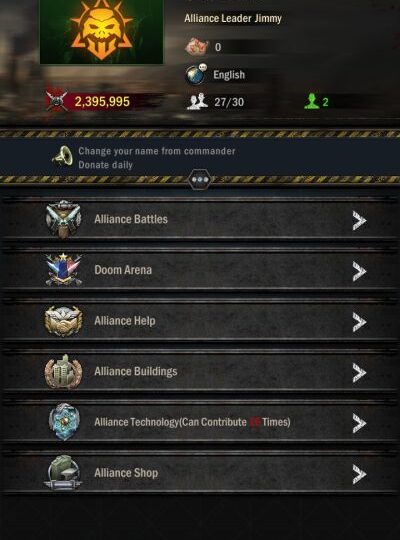
Task: Click the globe language icon
Action: (x=196, y=74)
